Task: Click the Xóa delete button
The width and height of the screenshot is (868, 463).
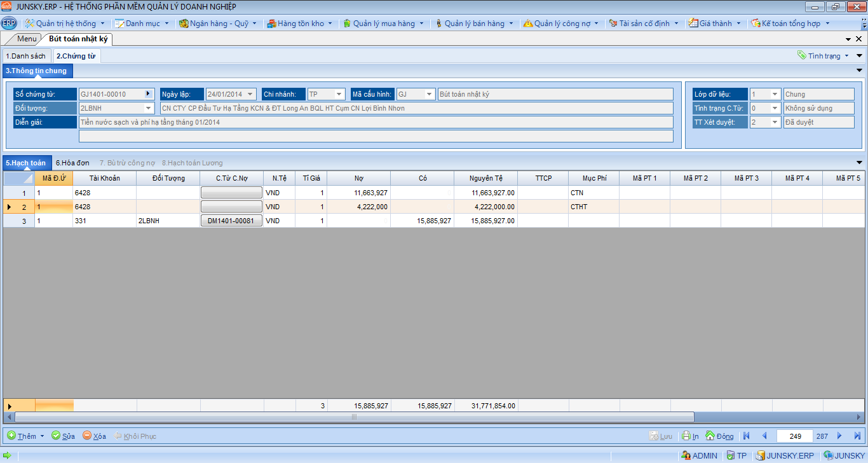Action: (x=94, y=436)
